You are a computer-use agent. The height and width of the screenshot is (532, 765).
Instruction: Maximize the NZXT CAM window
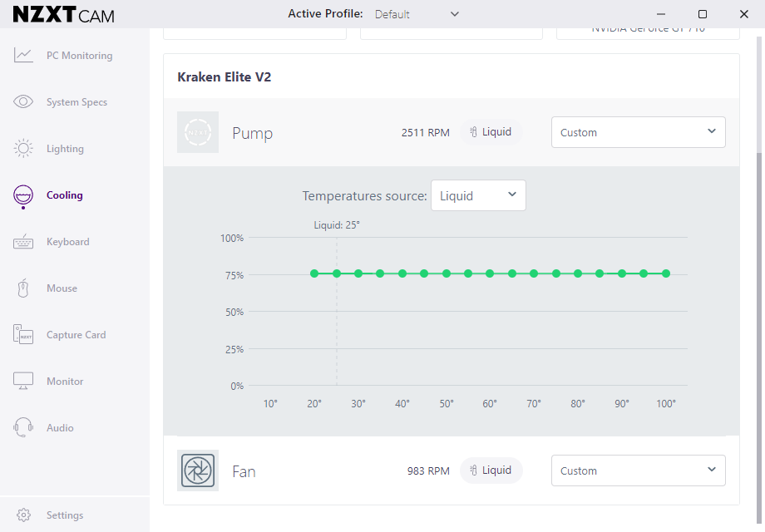pyautogui.click(x=703, y=14)
